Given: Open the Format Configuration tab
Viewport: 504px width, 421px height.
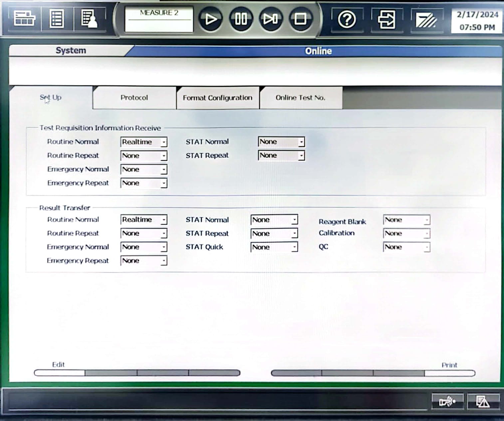Looking at the screenshot, I should coord(217,98).
